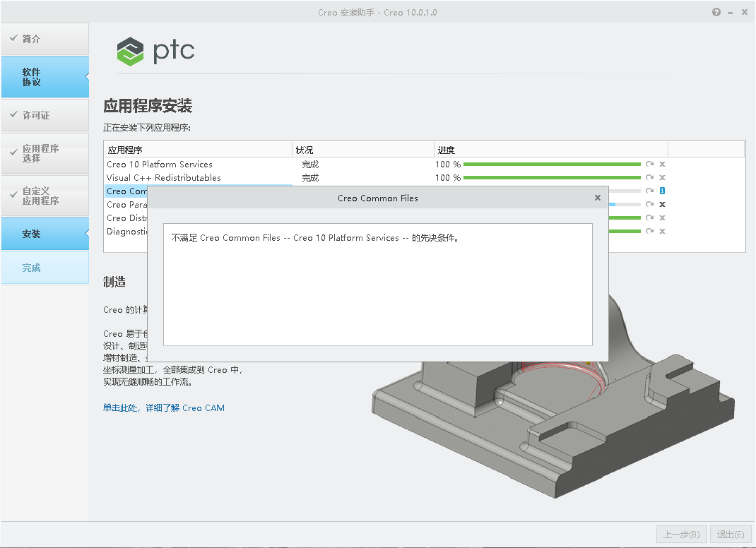Image resolution: width=756 pixels, height=548 pixels.
Task: Select the 许可证 step
Action: (x=45, y=115)
